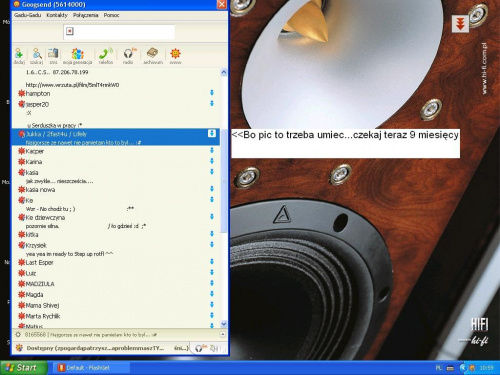The width and height of the screenshot is (500, 375).
Task: Select contact kasia
Action: 32,173
